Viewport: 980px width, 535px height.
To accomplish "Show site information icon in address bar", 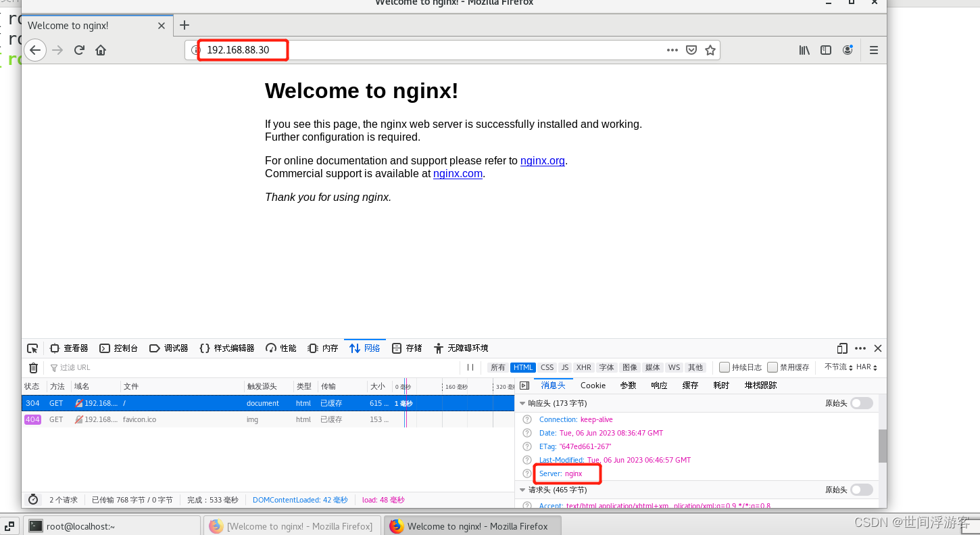I will pos(196,50).
